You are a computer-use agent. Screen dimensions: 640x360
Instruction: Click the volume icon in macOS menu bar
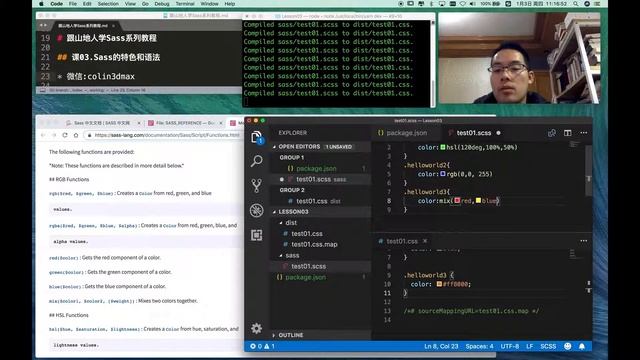tap(472, 4)
